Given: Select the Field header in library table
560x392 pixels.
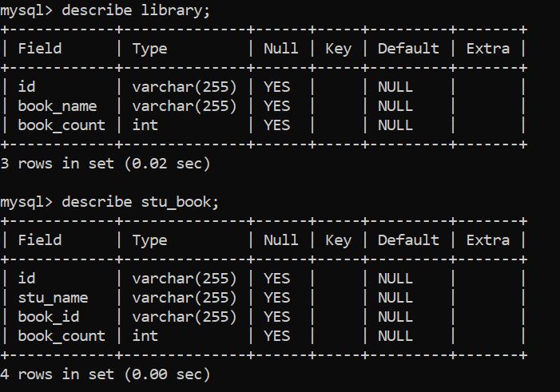Looking at the screenshot, I should 40,49.
